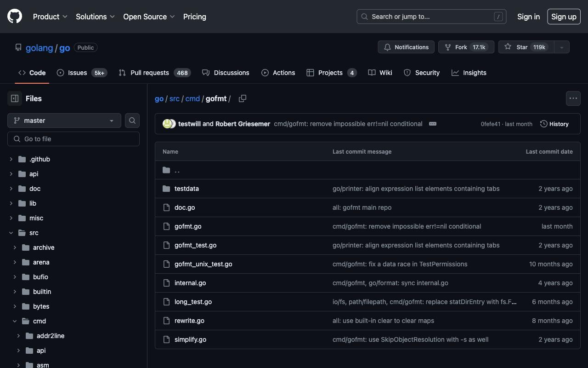588x368 pixels.
Task: Open long_test.go file
Action: pyautogui.click(x=193, y=302)
